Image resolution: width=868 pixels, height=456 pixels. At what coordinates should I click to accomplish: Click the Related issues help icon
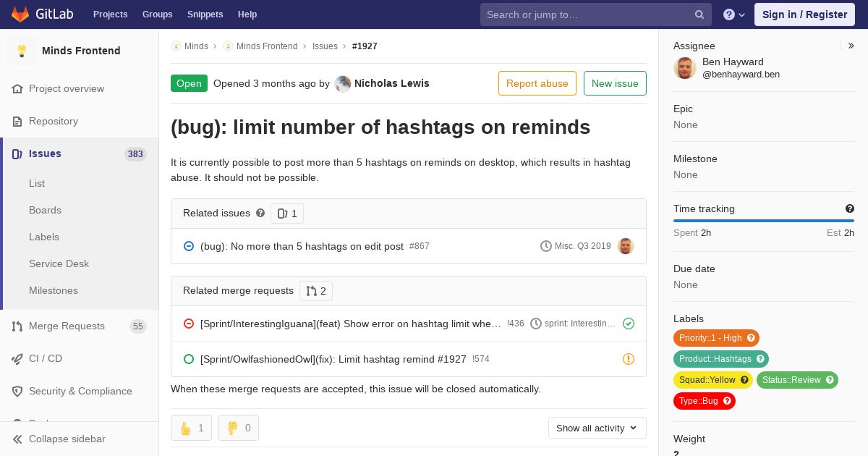pos(260,213)
